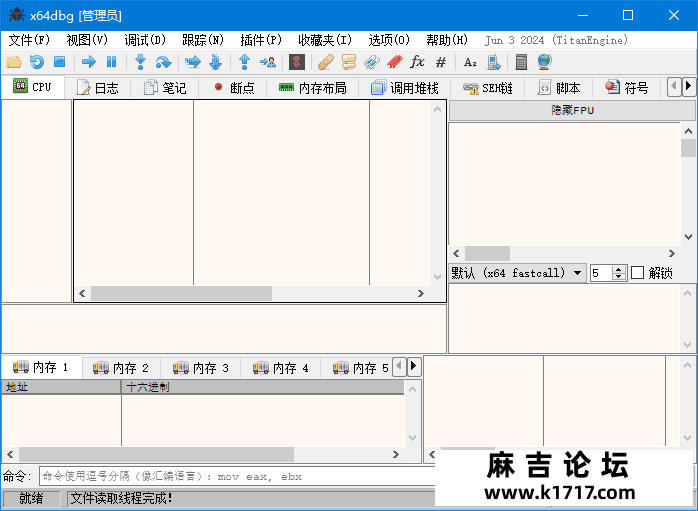This screenshot has width=698, height=511.
Task: Click the step over icon
Action: pos(163,62)
